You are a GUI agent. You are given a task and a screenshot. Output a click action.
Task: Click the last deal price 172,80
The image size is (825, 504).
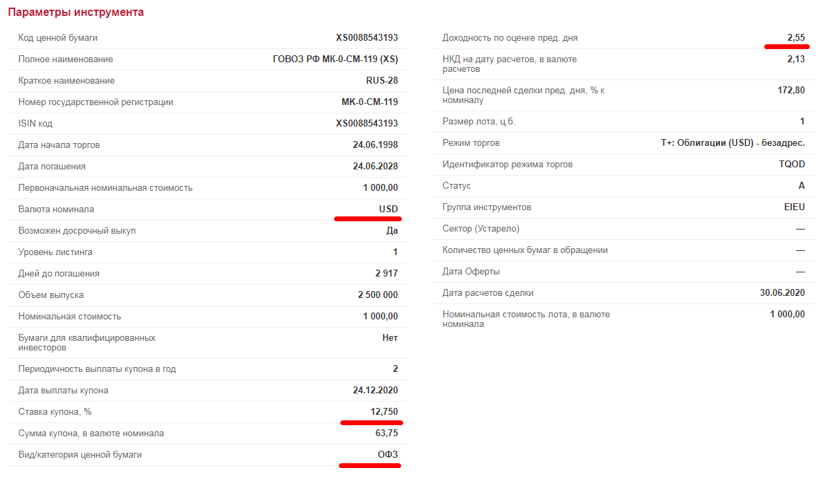tap(791, 91)
